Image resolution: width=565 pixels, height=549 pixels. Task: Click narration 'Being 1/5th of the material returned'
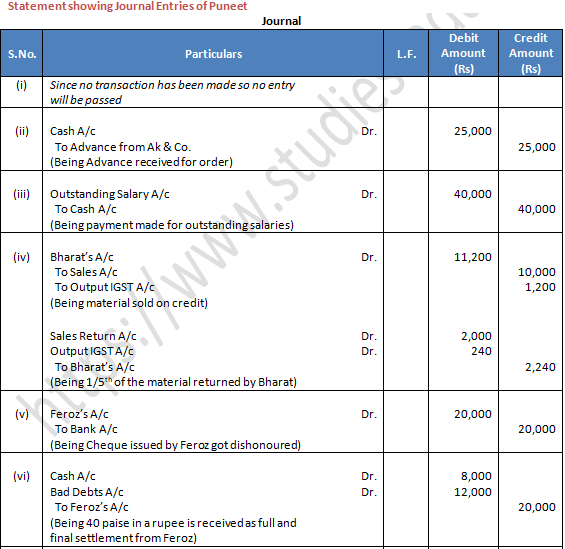coord(173,382)
